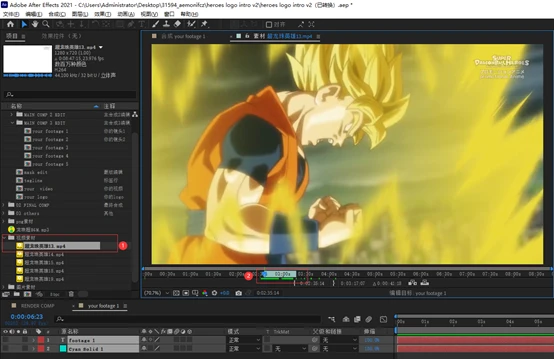555x360 pixels.
Task: Click the Ripple Insert Edit icon
Action: pyautogui.click(x=412, y=282)
